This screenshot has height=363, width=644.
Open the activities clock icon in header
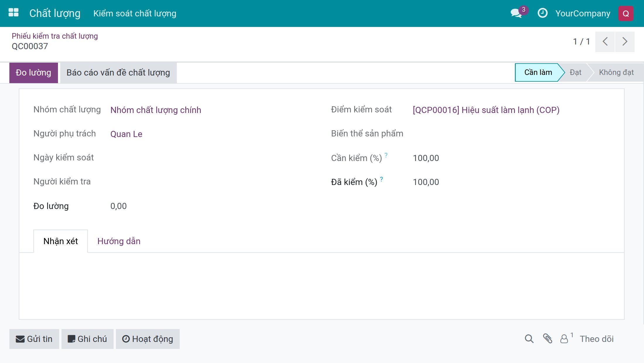tap(542, 13)
